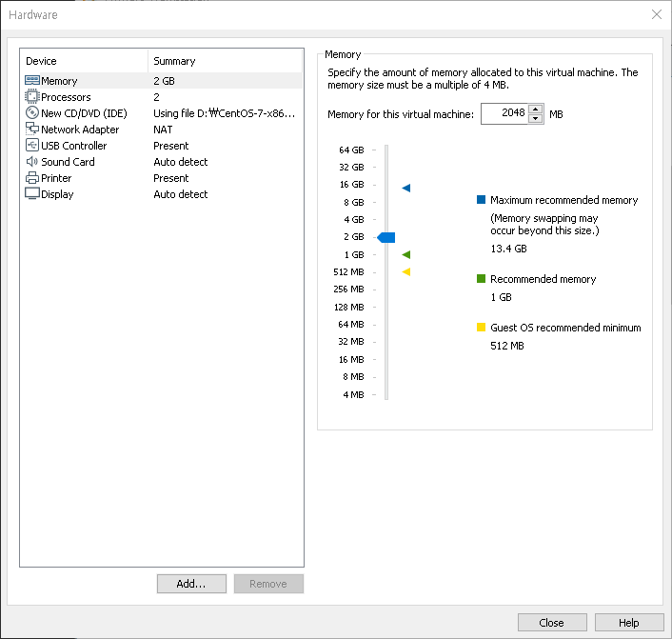The height and width of the screenshot is (639, 672).
Task: Click blue legend square for maximum memory
Action: click(482, 199)
